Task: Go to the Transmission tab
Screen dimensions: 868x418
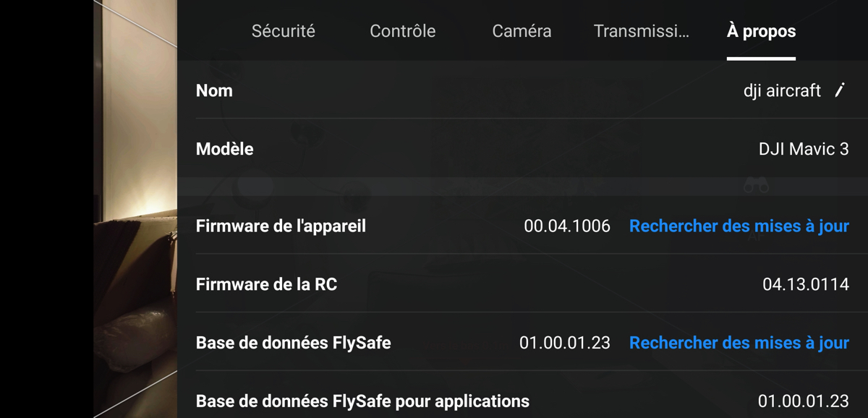Action: [641, 31]
